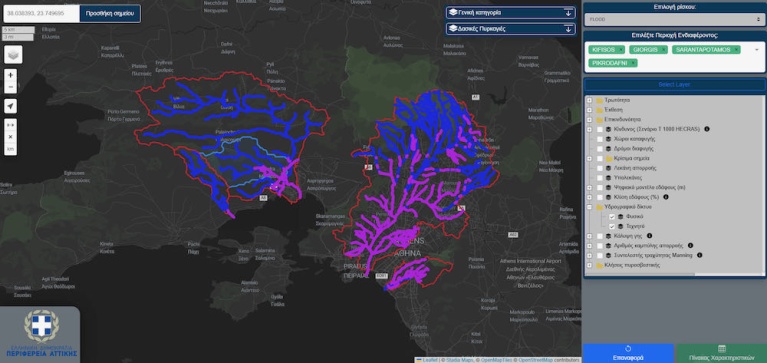The image size is (767, 363).
Task: Open the FLOOD risk selection dropdown
Action: point(675,20)
